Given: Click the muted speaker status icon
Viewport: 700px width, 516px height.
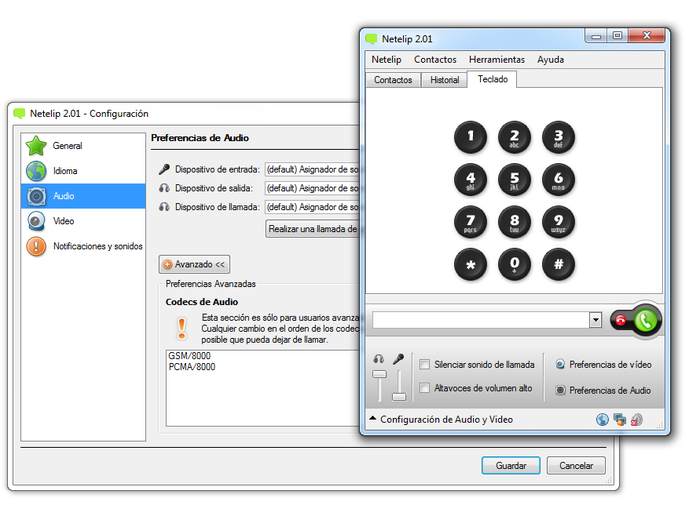Looking at the screenshot, I should click(637, 420).
